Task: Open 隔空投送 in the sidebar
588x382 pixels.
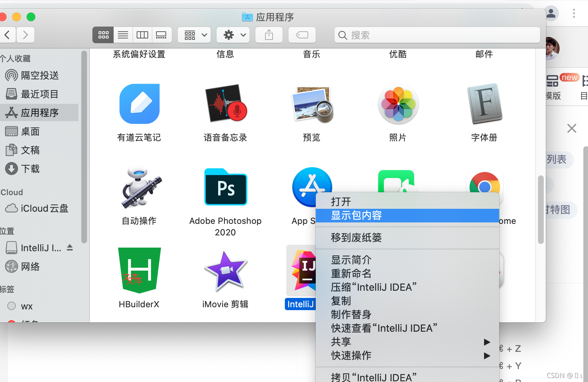Action: [x=39, y=75]
